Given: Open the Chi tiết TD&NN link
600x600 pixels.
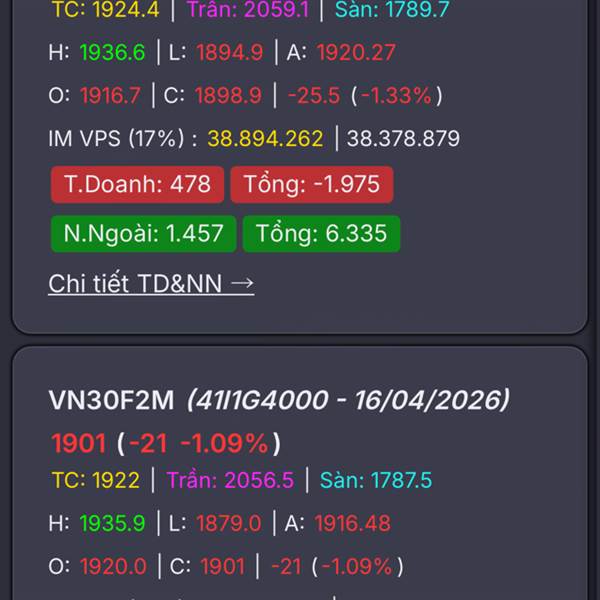Looking at the screenshot, I should 151,284.
